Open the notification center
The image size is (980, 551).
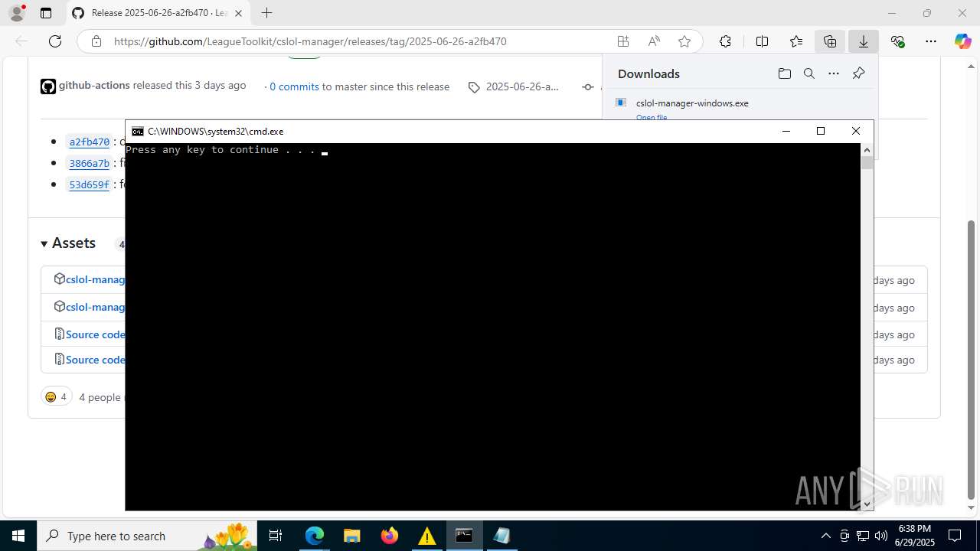coord(955,536)
